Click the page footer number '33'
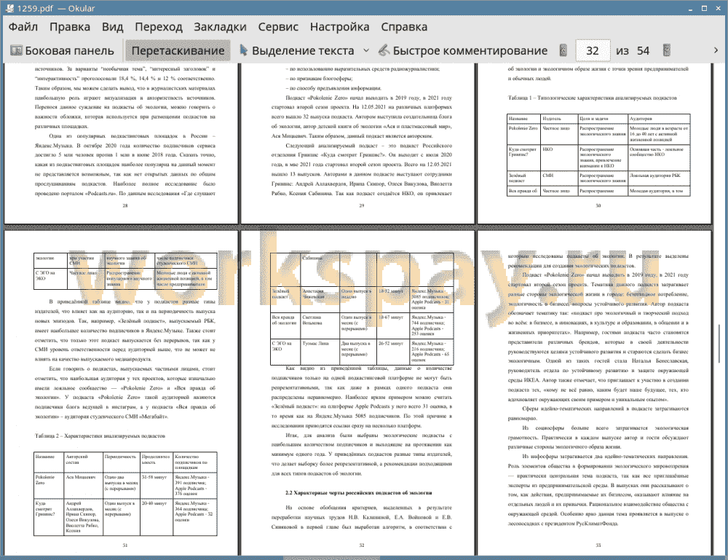 598,545
